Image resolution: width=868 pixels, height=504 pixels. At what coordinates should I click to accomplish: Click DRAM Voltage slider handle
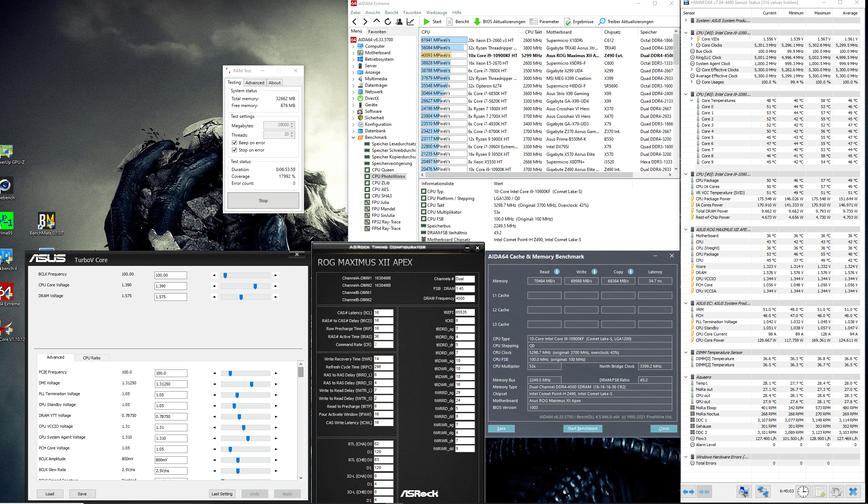(241, 297)
